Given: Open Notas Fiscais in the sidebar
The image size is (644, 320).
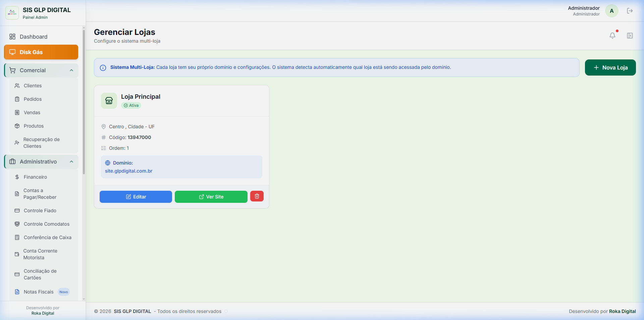Looking at the screenshot, I should pos(39,292).
